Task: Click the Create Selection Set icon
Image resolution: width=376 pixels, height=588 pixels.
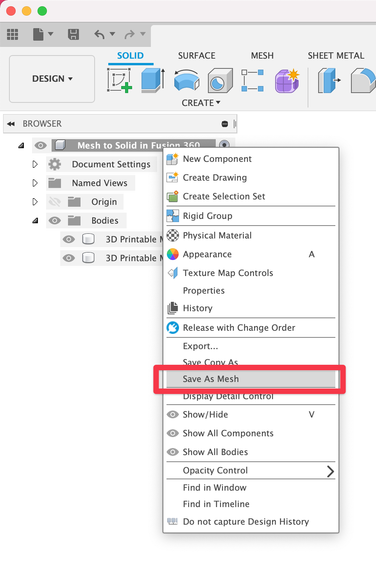Action: [x=172, y=196]
